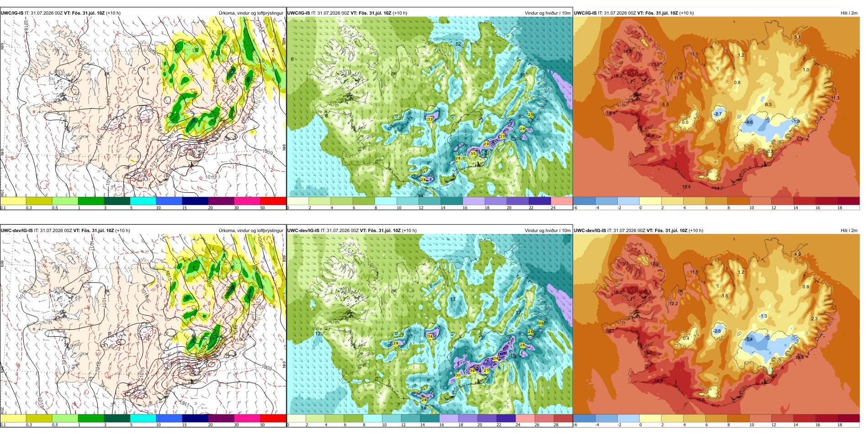
Task: Select the dark red 18+ swatch in top temperature legend
Action: pos(848,201)
